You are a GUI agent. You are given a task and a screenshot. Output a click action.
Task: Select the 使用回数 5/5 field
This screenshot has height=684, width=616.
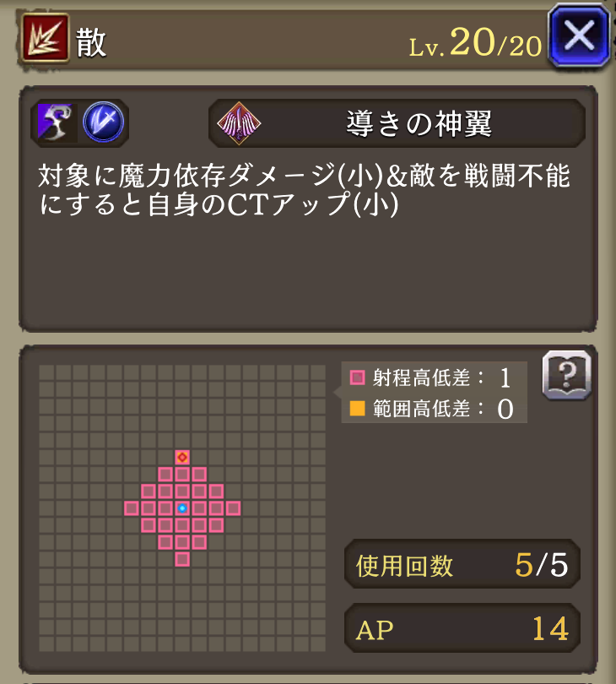tap(462, 564)
